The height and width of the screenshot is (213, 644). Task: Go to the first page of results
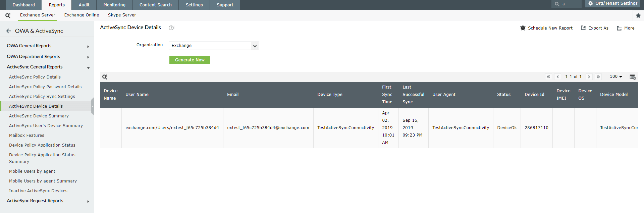coord(548,77)
